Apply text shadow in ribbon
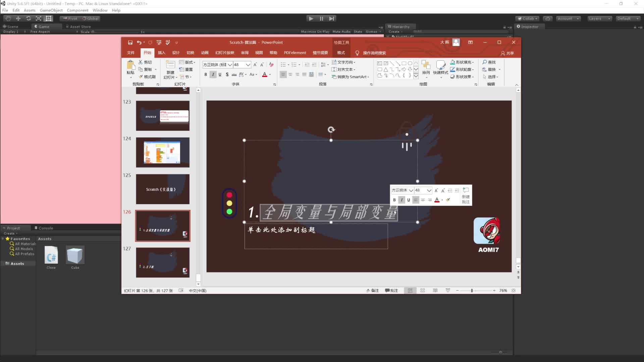 click(x=227, y=74)
